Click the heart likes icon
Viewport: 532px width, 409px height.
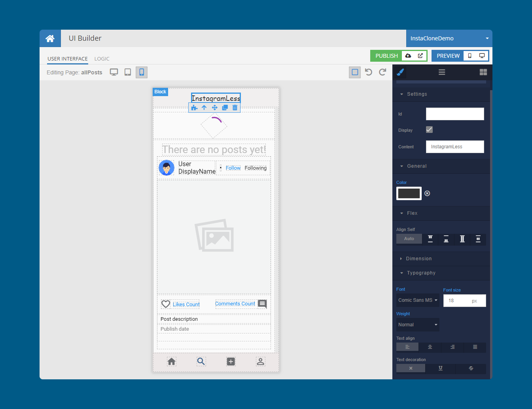pos(166,304)
